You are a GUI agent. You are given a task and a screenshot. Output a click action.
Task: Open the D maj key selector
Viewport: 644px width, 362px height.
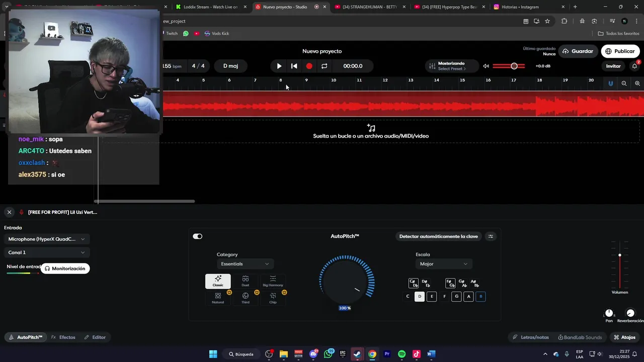(x=230, y=66)
